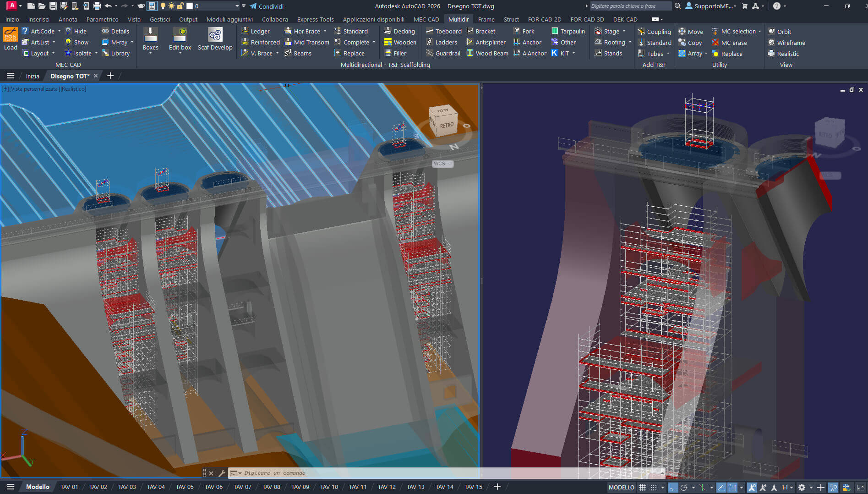Toggle layer on/off lightbulb icon
868x494 pixels.
[x=163, y=6]
